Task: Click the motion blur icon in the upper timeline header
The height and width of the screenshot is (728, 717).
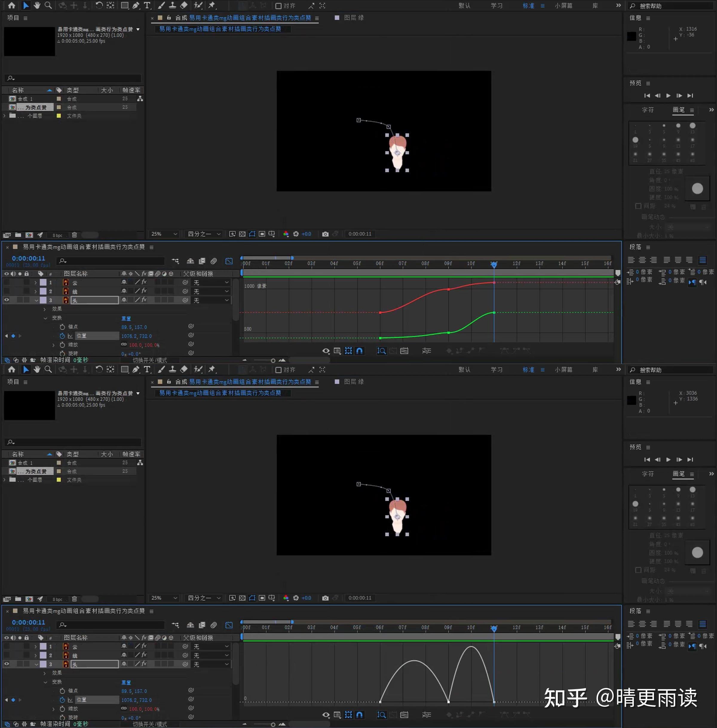Action: pyautogui.click(x=214, y=261)
